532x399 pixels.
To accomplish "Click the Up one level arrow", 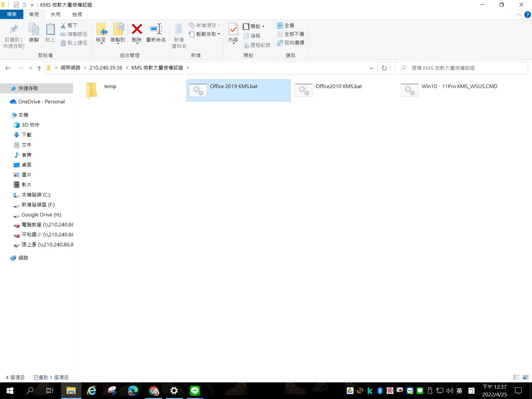I will coord(39,68).
